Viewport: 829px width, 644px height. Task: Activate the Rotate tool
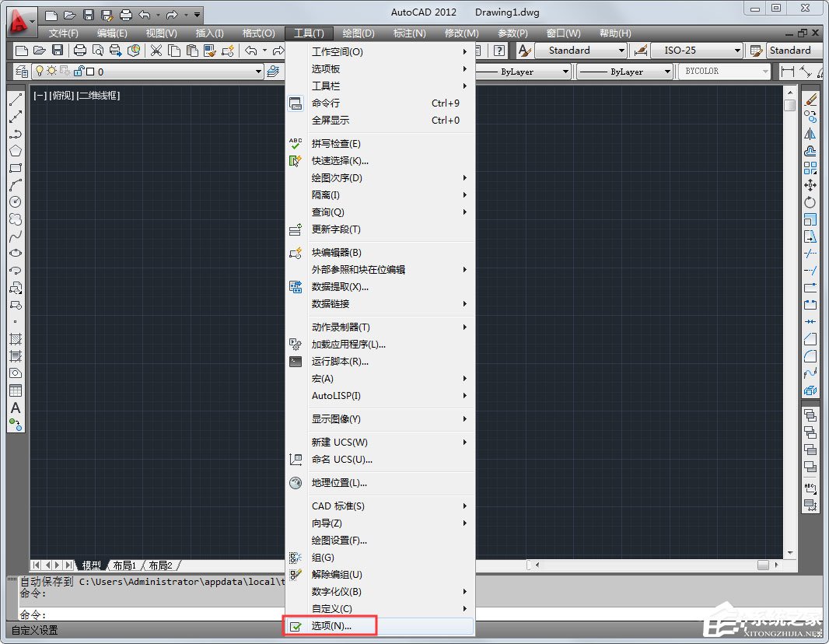point(811,202)
